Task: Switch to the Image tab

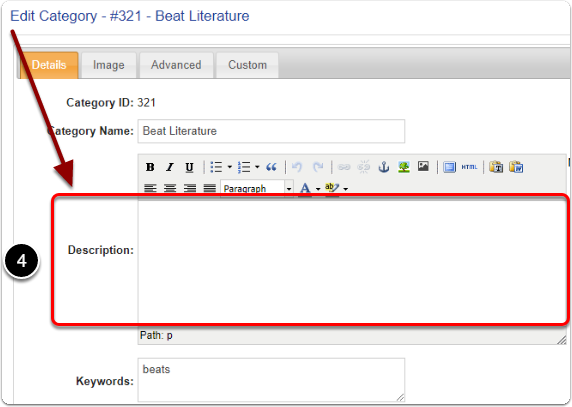Action: click(x=109, y=65)
